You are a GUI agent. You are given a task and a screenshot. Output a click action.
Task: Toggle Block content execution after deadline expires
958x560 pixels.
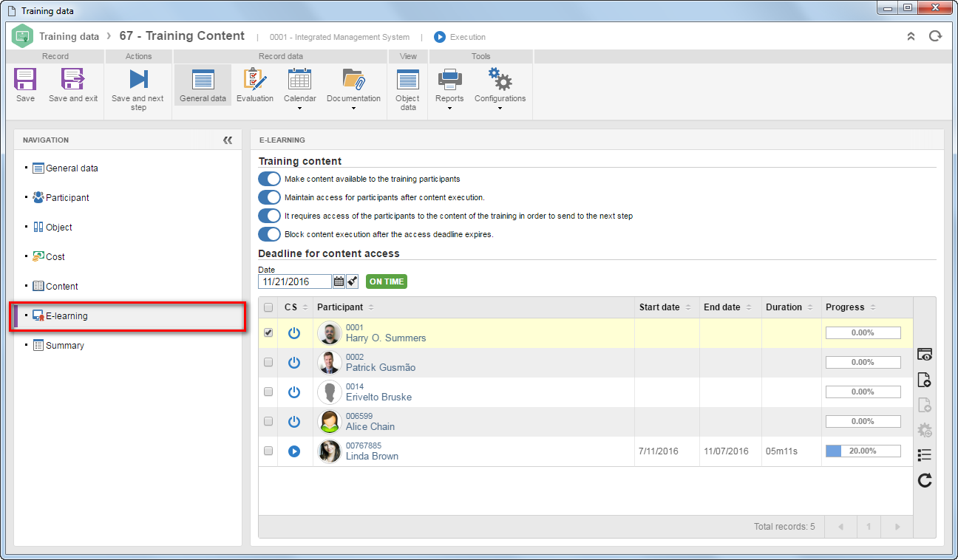pos(269,234)
